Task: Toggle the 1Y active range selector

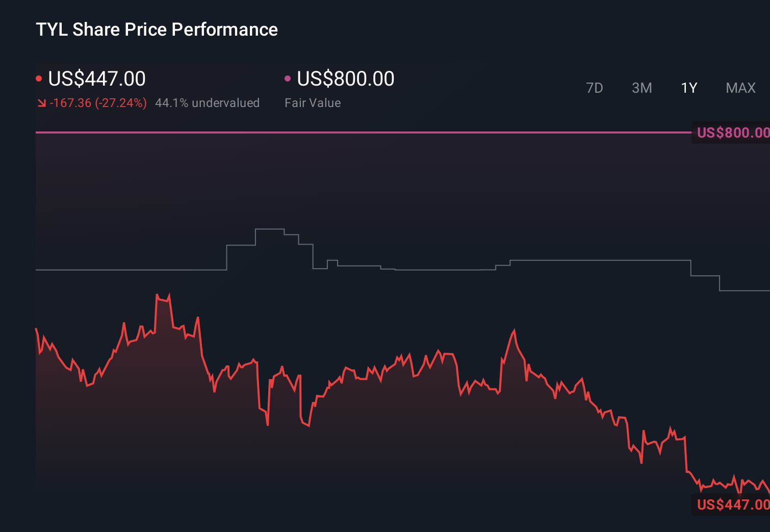Action: click(x=689, y=88)
